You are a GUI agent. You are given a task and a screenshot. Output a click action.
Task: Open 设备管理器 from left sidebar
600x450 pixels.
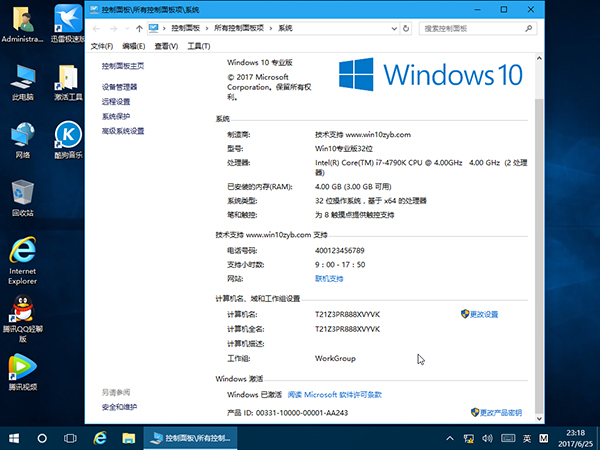pyautogui.click(x=119, y=87)
